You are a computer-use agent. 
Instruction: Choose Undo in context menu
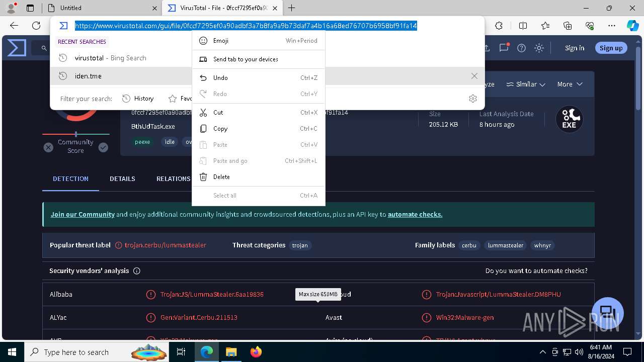(x=259, y=78)
